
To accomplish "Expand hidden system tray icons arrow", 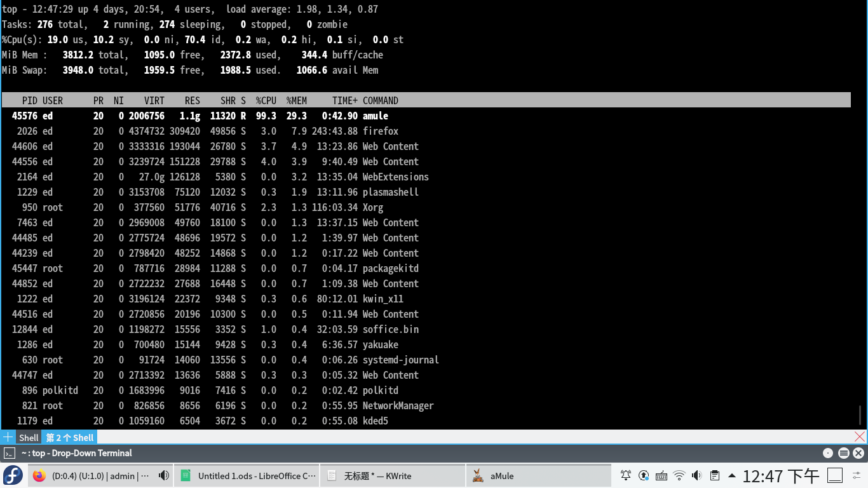I will point(732,475).
